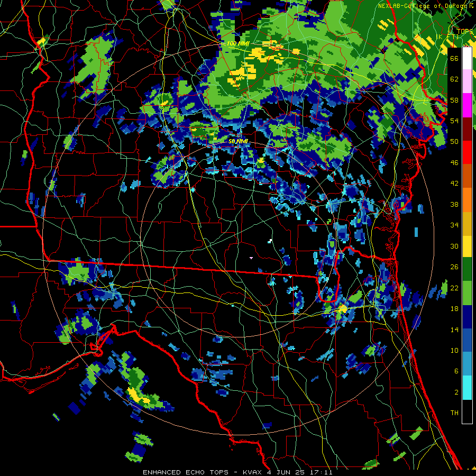The image size is (476, 476).
Task: Click the 50 NMI range ring label
Action: click(x=239, y=141)
